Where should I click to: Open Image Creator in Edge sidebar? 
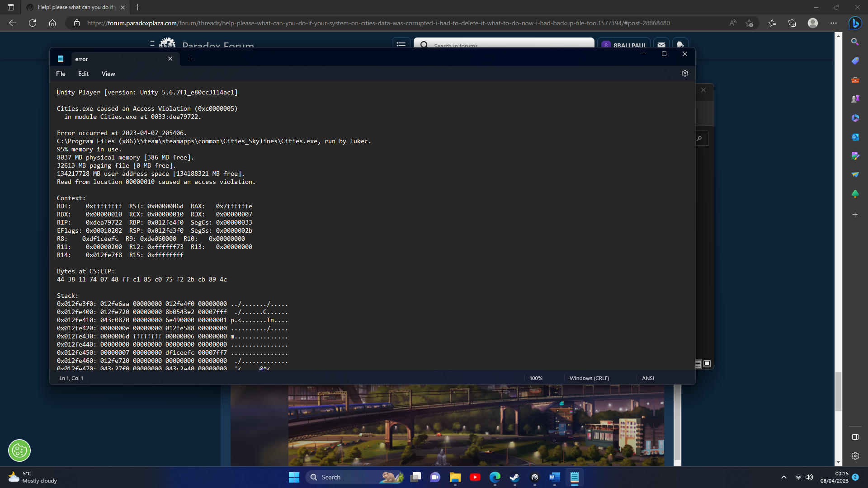point(855,156)
